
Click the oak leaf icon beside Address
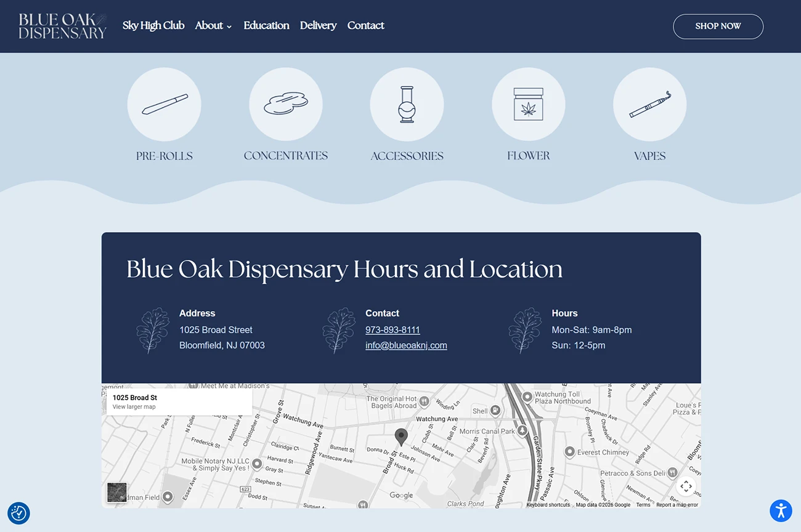pos(152,331)
